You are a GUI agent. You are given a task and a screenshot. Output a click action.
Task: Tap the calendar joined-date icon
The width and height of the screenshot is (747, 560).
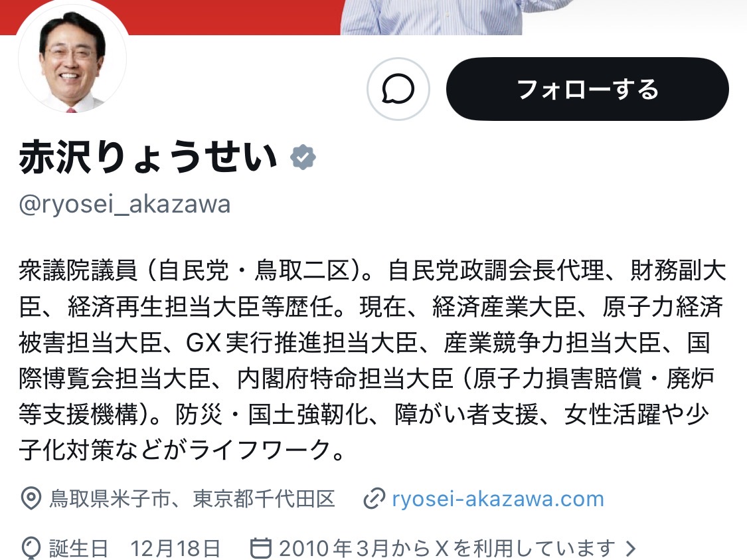tap(260, 548)
